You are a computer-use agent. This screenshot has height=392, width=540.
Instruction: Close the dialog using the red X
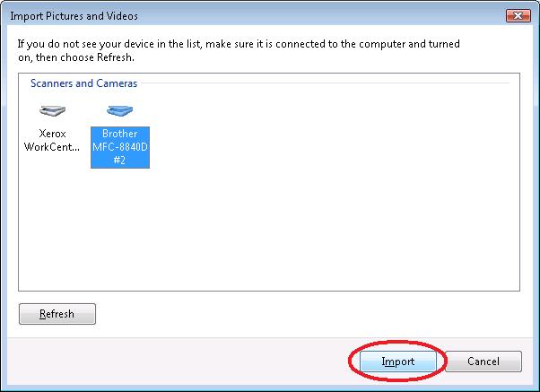[x=518, y=15]
